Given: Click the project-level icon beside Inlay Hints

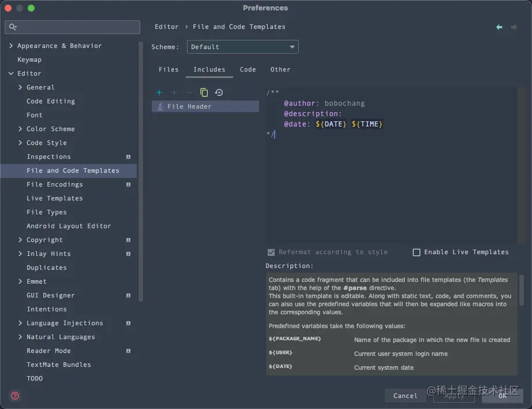Looking at the screenshot, I should pos(128,254).
